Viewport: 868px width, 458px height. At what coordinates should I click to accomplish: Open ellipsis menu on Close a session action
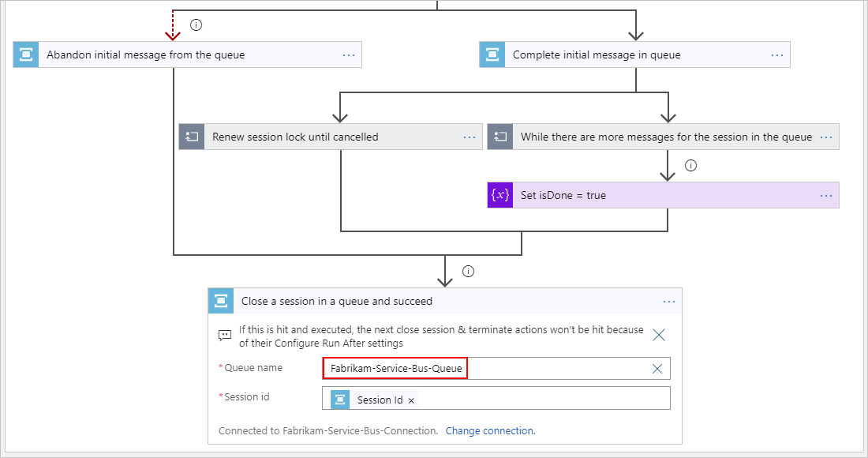click(x=669, y=301)
